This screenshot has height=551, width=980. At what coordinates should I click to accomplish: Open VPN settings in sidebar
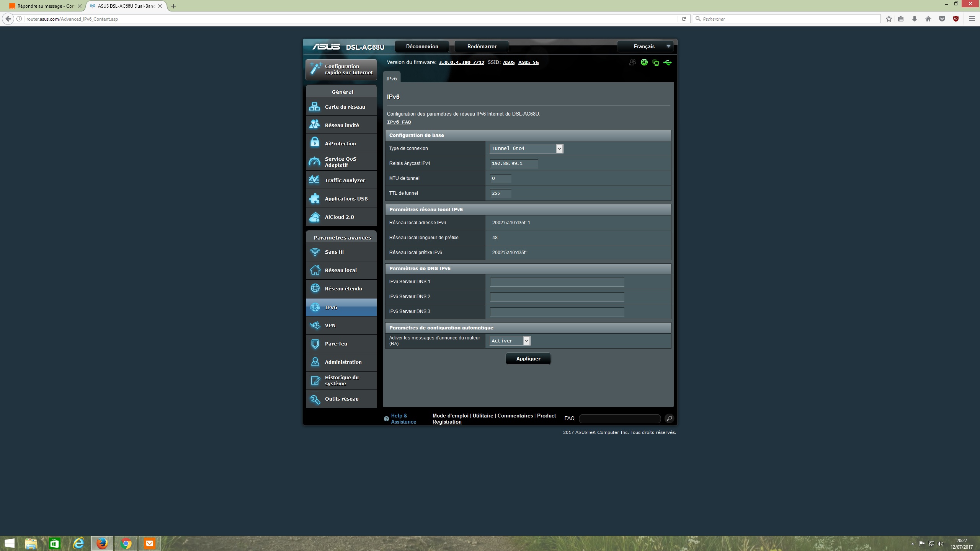coord(330,325)
